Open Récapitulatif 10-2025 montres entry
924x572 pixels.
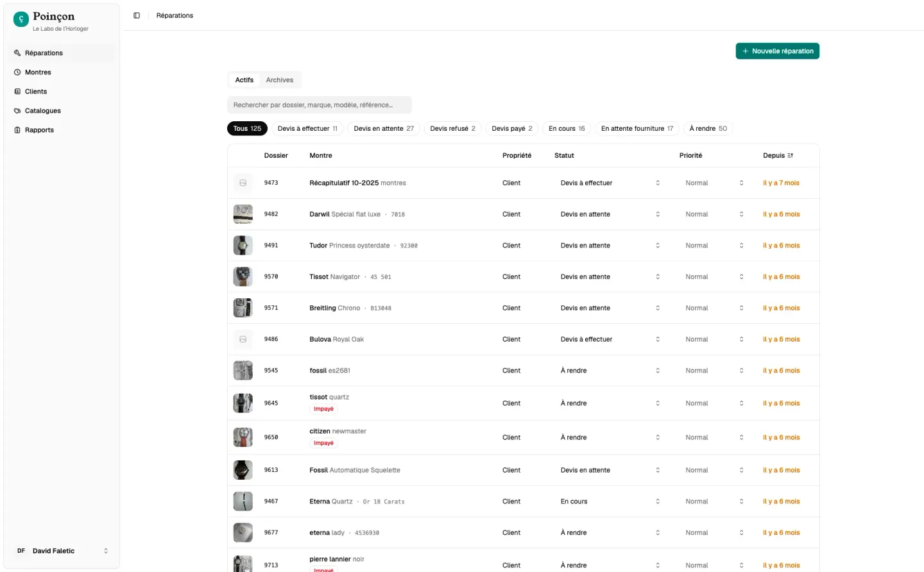click(357, 183)
